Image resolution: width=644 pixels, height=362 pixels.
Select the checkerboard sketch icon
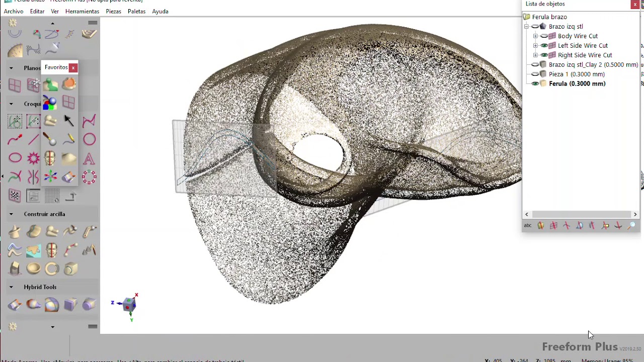[15, 196]
